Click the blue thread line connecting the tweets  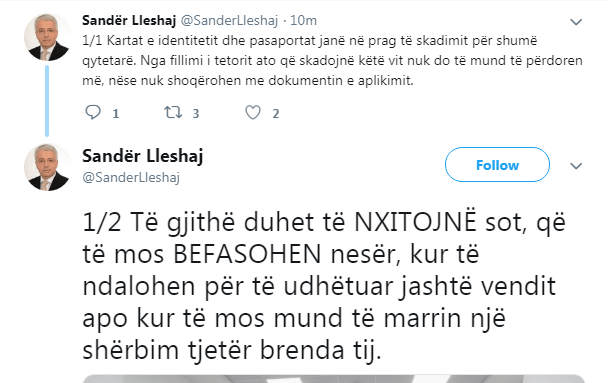pyautogui.click(x=47, y=101)
